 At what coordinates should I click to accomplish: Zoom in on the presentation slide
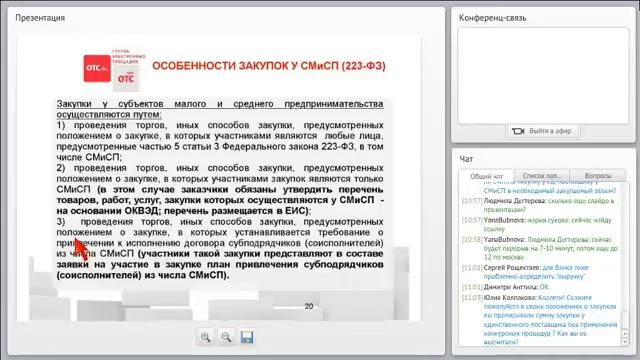[206, 337]
